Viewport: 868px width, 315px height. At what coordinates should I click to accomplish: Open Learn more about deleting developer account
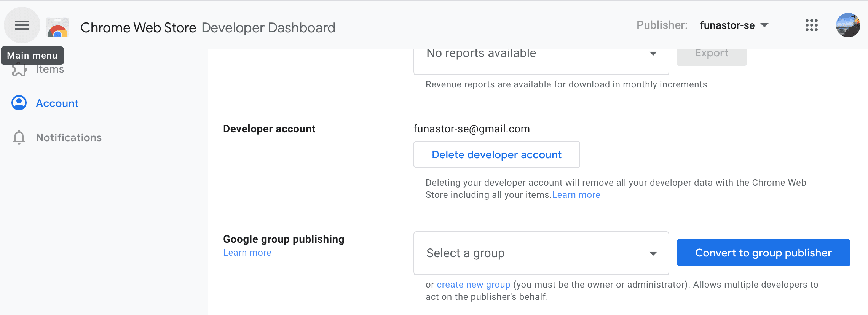[576, 195]
